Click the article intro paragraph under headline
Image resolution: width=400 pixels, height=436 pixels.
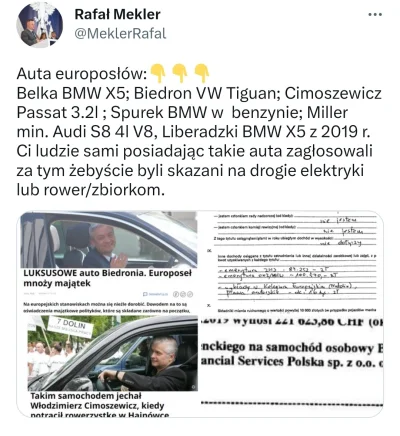(x=107, y=308)
